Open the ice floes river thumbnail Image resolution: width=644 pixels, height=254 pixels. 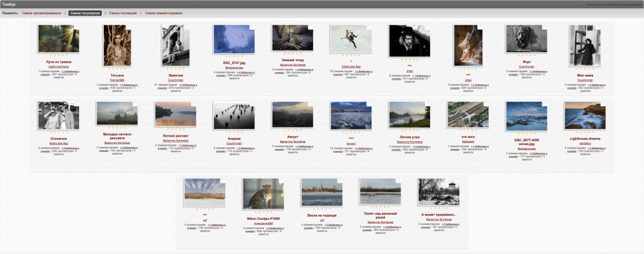click(x=351, y=115)
